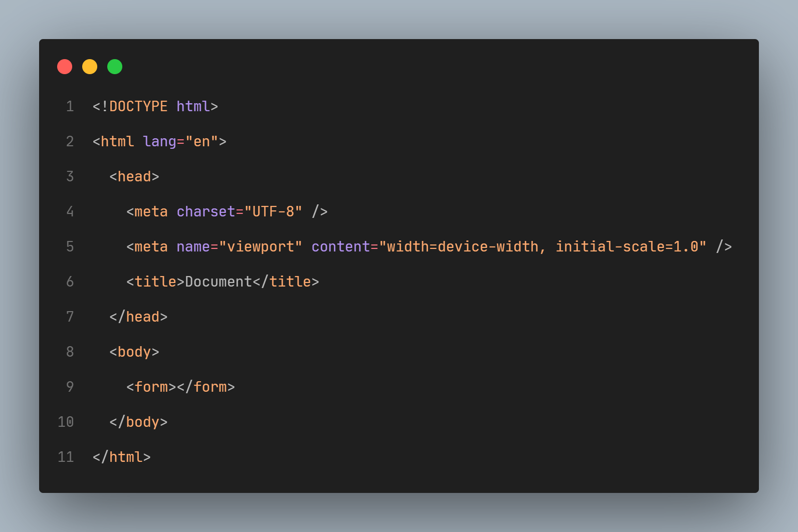Click the word Document in the title
Screen dimensions: 798x532
click(x=219, y=282)
